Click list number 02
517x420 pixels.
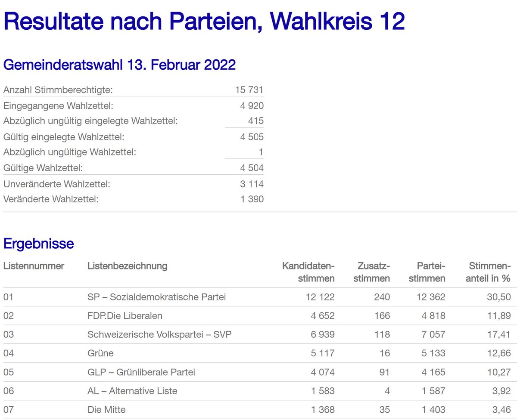(9, 315)
